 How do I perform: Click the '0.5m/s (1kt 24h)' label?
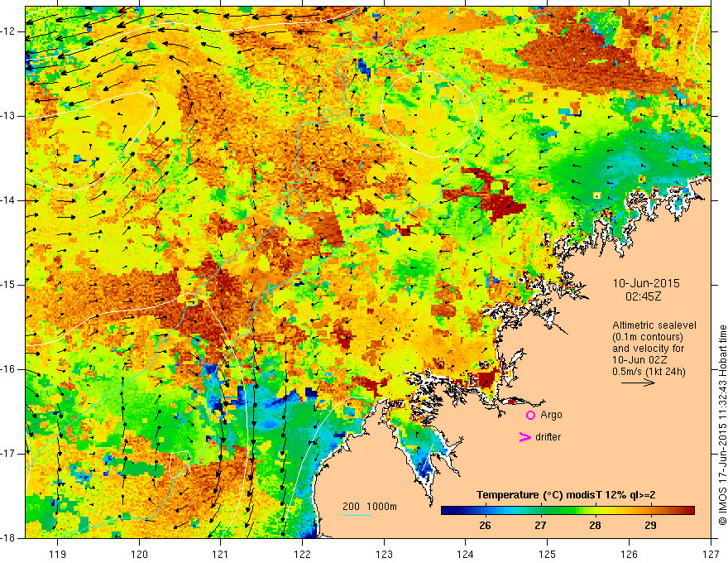(649, 372)
